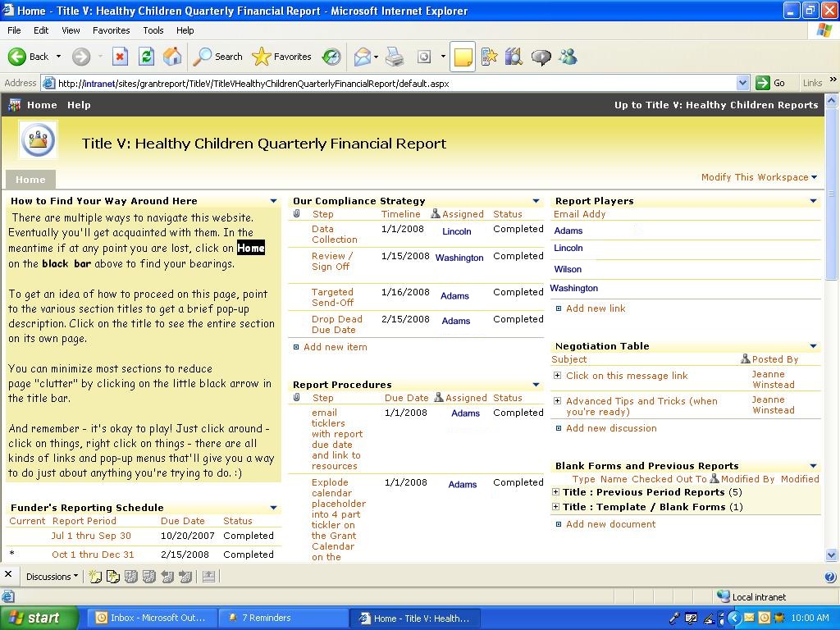Go to browser home page via house icon
This screenshot has height=630, width=840.
pos(172,57)
